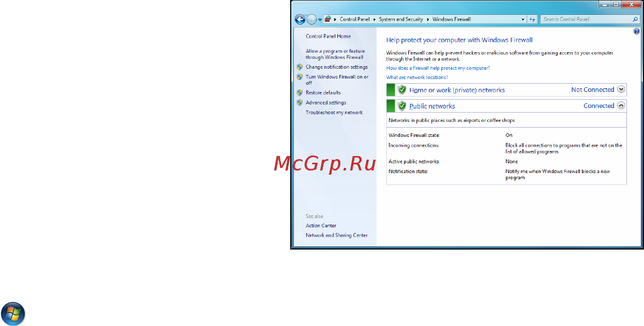Image resolution: width=644 pixels, height=326 pixels.
Task: Click Restore defaults link
Action: coord(323,92)
